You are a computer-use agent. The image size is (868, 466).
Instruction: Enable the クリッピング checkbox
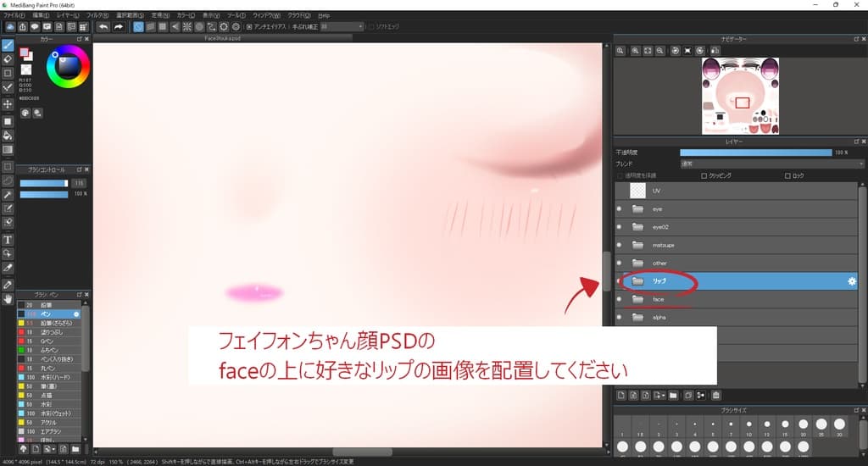point(704,175)
